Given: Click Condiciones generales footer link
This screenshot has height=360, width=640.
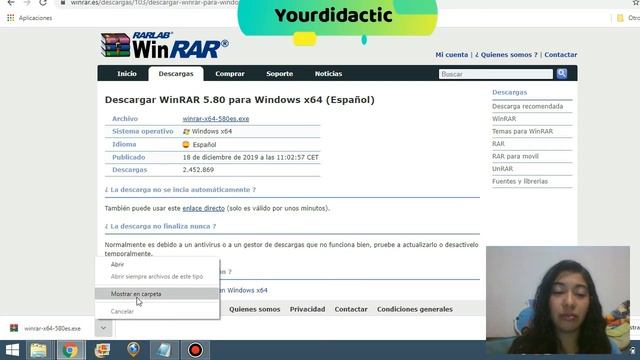Looking at the screenshot, I should coord(415,309).
